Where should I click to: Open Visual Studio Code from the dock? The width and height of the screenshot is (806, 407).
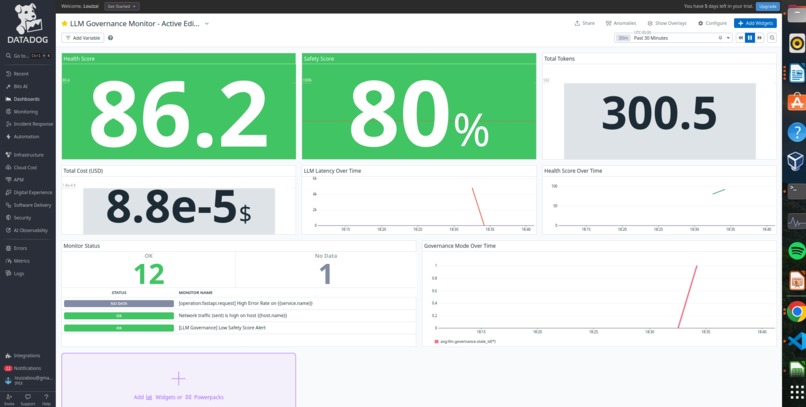796,342
